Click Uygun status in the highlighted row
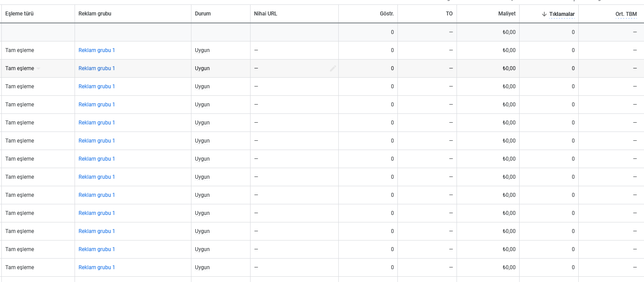Viewport: 644px width, 282px height. tap(202, 68)
